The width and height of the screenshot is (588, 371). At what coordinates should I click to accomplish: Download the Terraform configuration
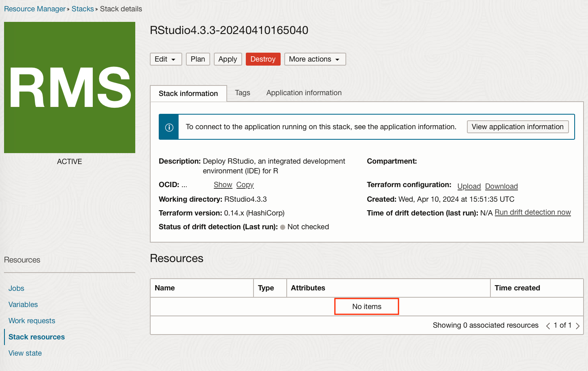(501, 186)
